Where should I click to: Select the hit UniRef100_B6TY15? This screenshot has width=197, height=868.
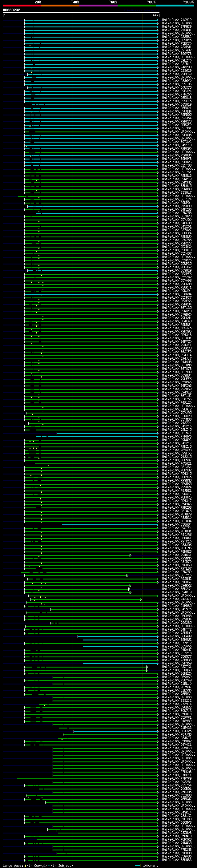(177, 575)
